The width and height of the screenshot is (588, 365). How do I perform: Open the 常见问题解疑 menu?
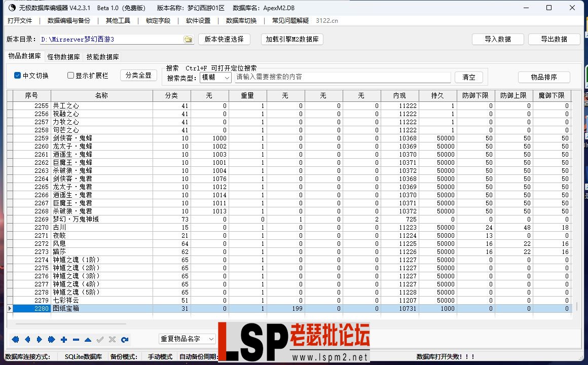coord(290,21)
